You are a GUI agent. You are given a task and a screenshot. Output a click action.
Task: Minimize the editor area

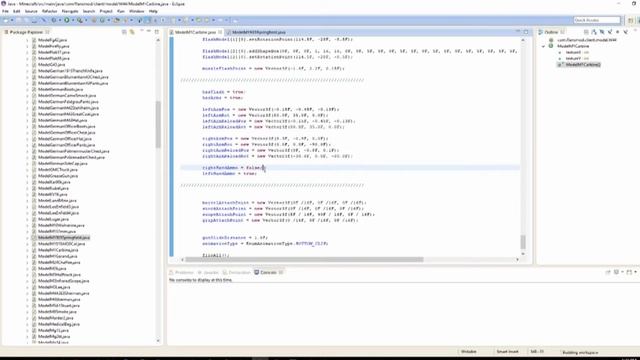[518, 31]
